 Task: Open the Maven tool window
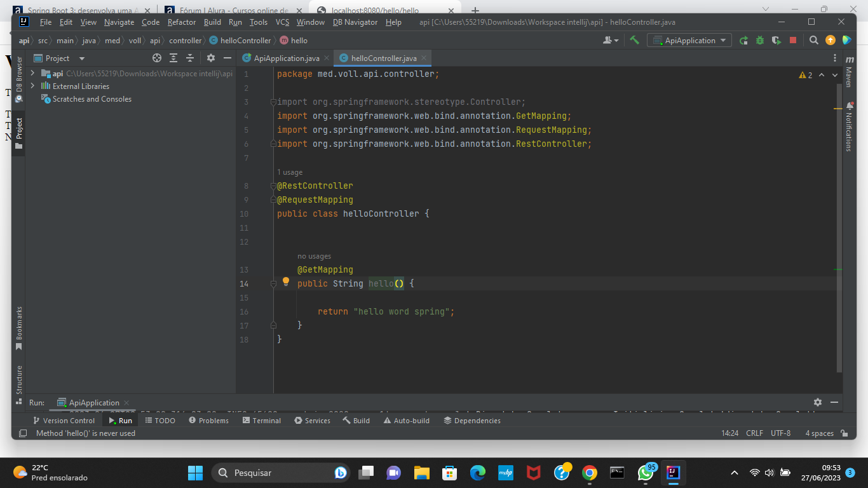[849, 72]
